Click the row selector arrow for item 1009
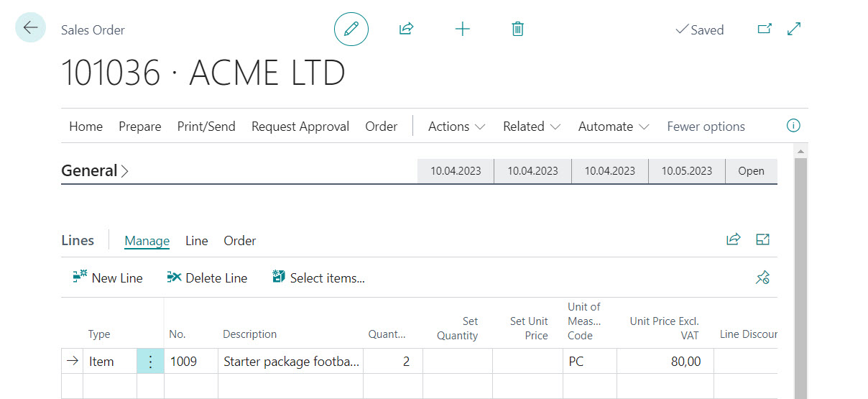 click(x=72, y=362)
